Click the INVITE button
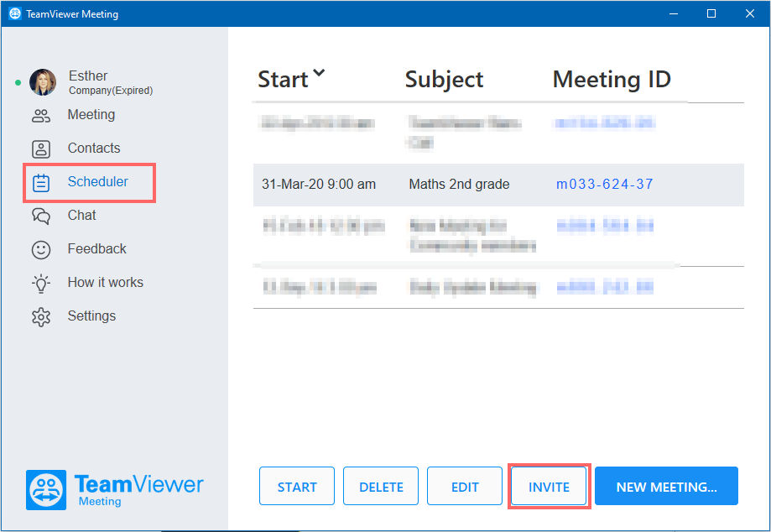Image resolution: width=771 pixels, height=532 pixels. pos(549,487)
